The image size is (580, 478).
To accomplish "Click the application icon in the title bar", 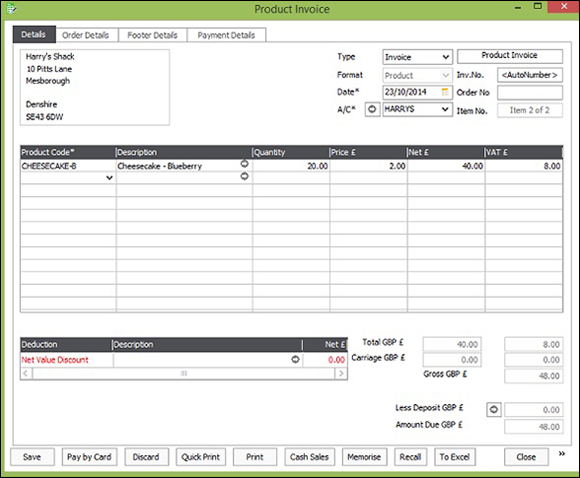I will 11,9.
